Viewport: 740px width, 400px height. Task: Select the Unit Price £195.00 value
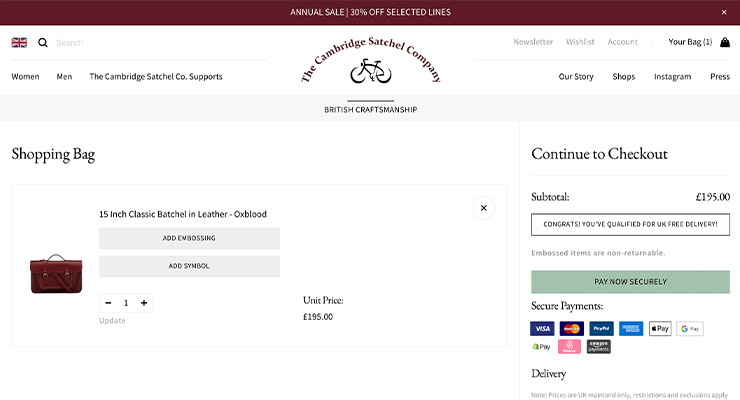pyautogui.click(x=318, y=317)
